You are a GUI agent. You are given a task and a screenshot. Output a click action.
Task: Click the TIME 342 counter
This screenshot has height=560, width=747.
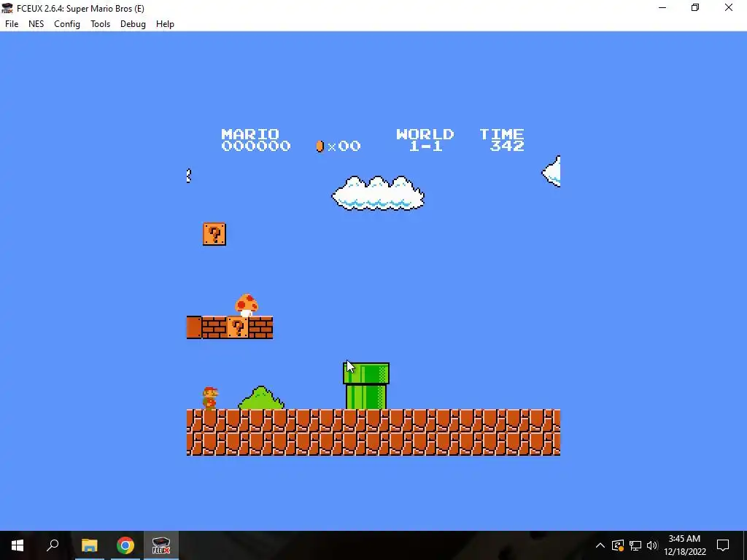tap(502, 140)
